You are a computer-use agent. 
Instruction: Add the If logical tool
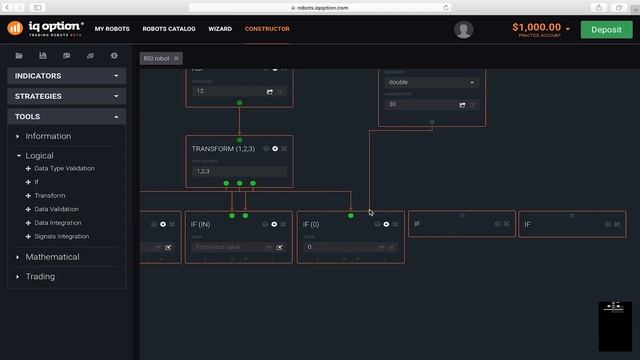click(32, 182)
